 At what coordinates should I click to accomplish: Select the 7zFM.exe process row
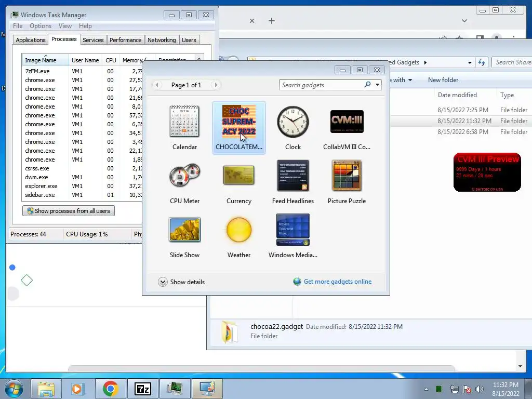point(82,71)
